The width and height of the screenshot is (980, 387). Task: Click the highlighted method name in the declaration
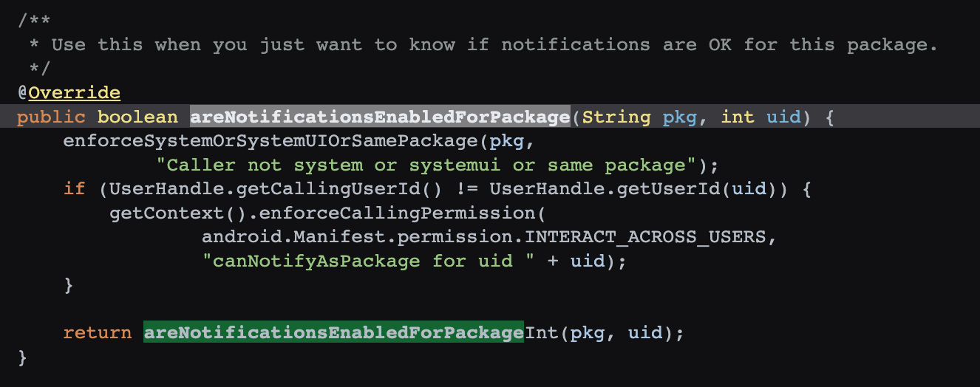(380, 117)
